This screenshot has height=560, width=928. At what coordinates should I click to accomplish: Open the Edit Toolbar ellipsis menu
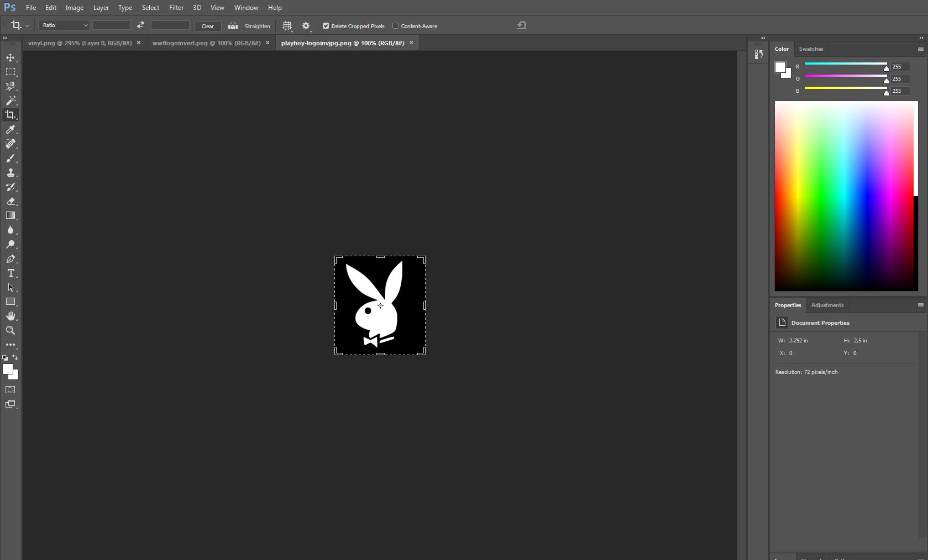click(11, 345)
